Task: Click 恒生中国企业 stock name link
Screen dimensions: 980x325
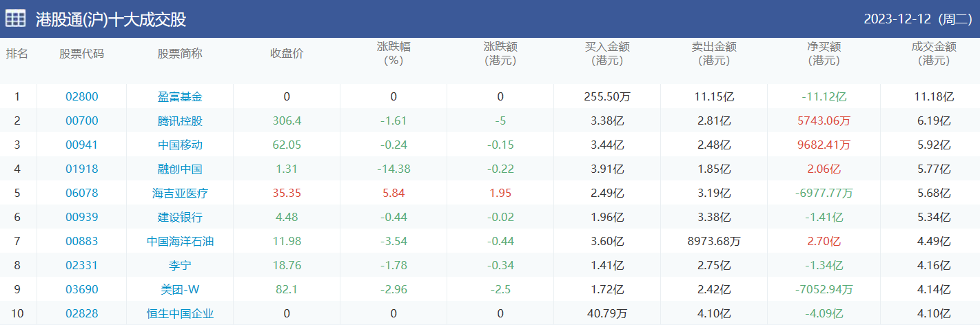Action: (x=180, y=314)
